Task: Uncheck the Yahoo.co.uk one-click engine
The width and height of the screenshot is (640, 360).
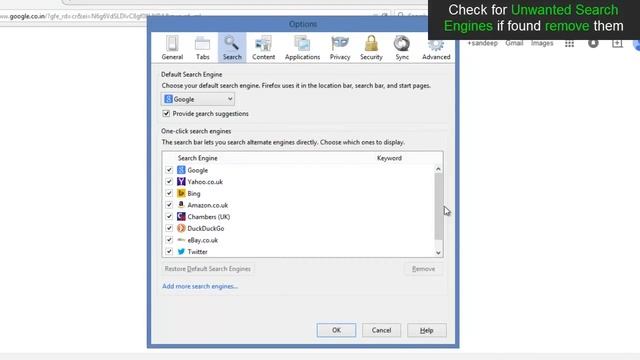Action: point(169,181)
